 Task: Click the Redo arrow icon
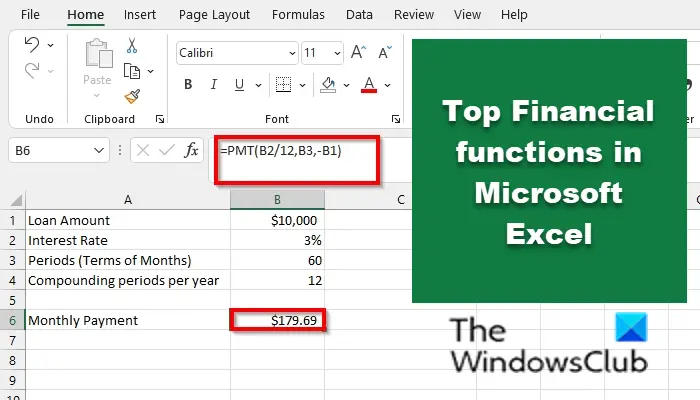(x=32, y=71)
